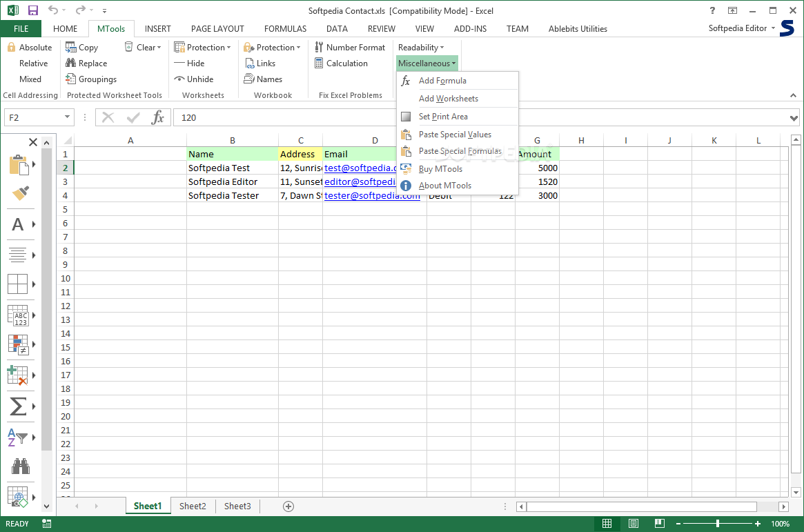The width and height of the screenshot is (804, 532).
Task: Click the zoom in plus button
Action: click(757, 523)
